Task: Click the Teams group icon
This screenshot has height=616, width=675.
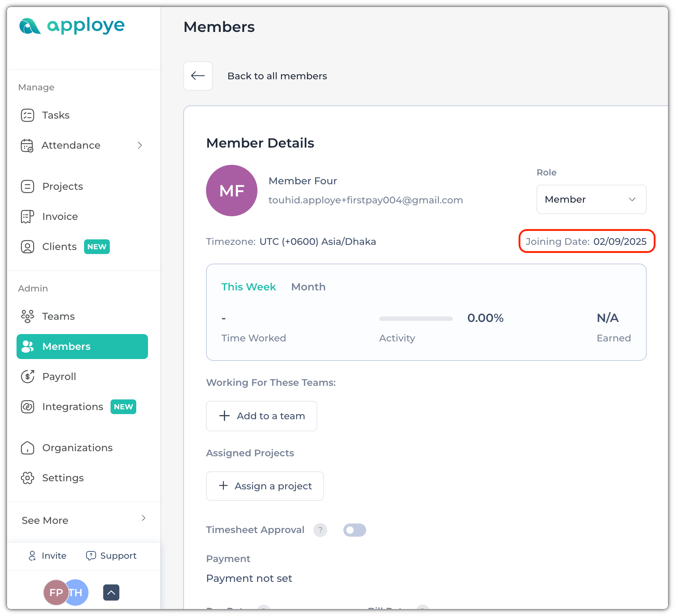Action: coord(28,316)
